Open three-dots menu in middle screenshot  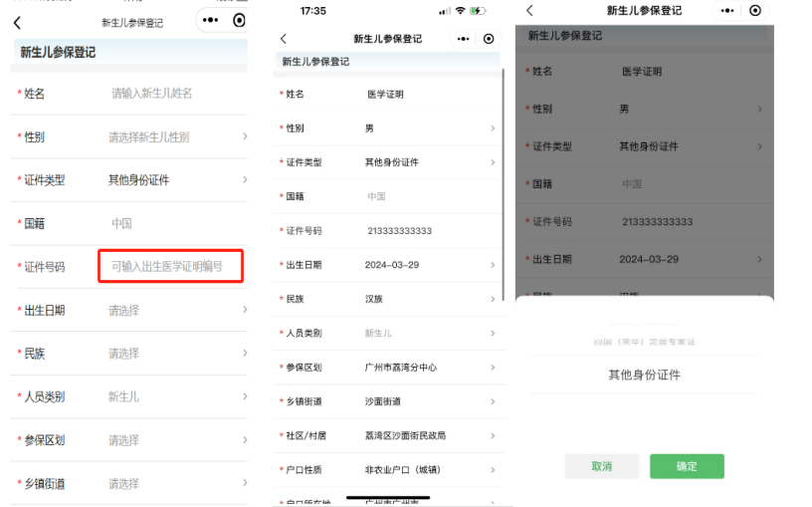tap(463, 39)
